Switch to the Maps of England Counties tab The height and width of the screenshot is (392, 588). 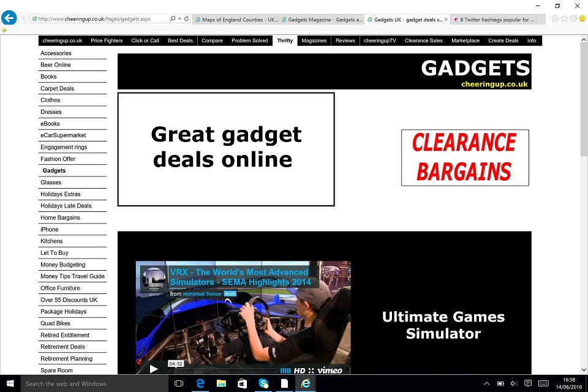pos(235,19)
